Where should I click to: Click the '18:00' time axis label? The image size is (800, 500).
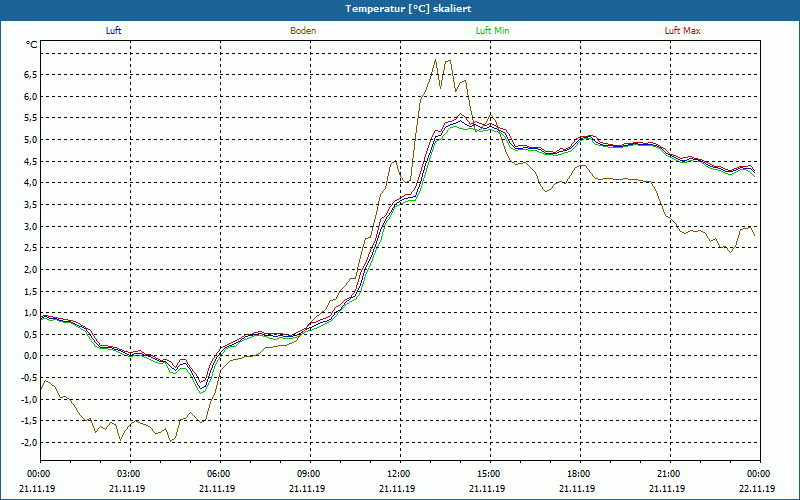[581, 474]
